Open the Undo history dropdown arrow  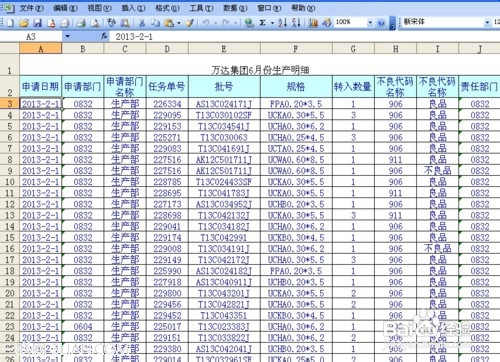click(x=216, y=23)
